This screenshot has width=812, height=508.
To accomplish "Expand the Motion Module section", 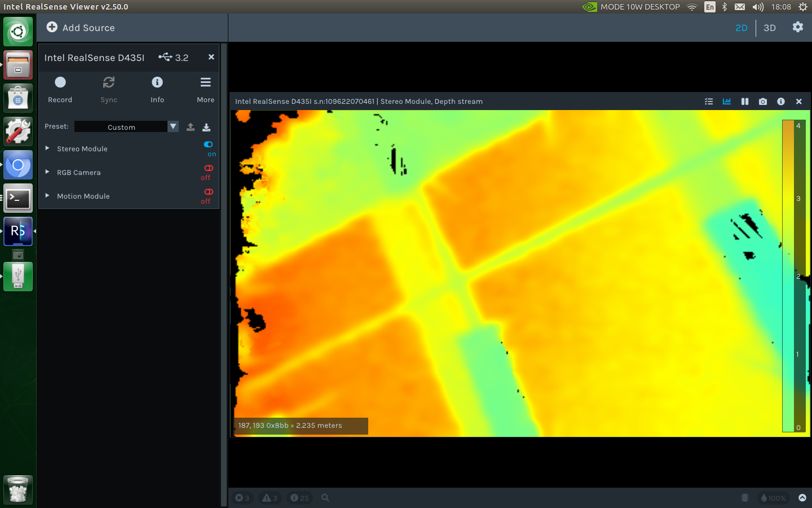I will click(47, 195).
